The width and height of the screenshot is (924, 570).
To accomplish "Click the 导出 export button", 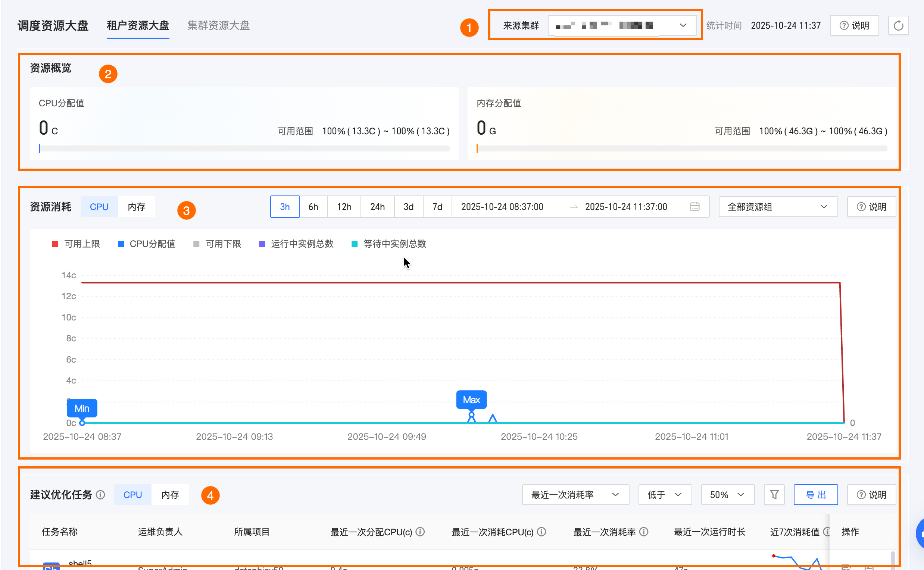I will tap(815, 495).
